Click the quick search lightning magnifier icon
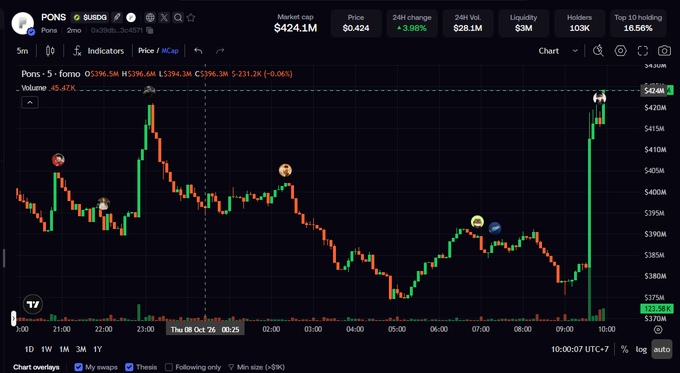The width and height of the screenshot is (680, 373). 598,51
